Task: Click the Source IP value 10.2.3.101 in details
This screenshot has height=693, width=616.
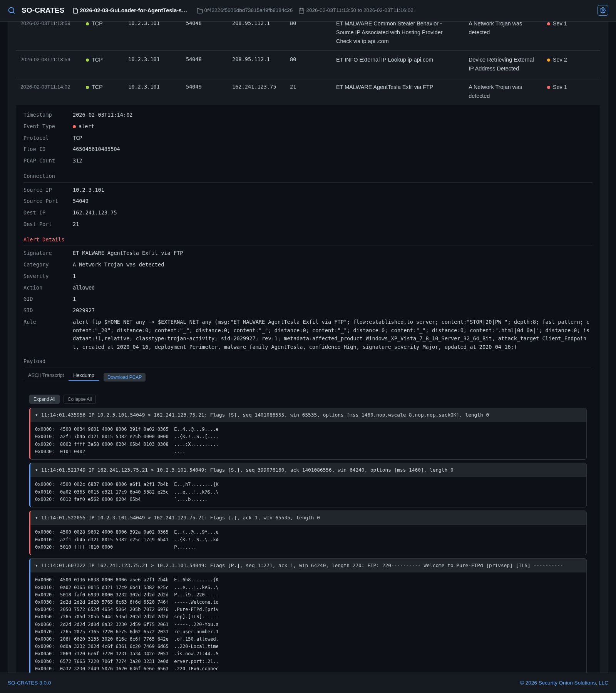Action: [89, 190]
